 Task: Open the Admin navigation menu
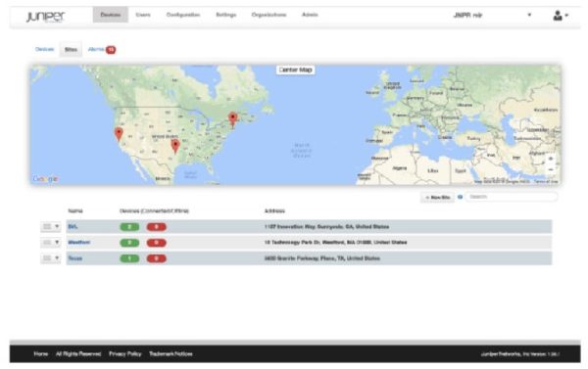(x=310, y=15)
